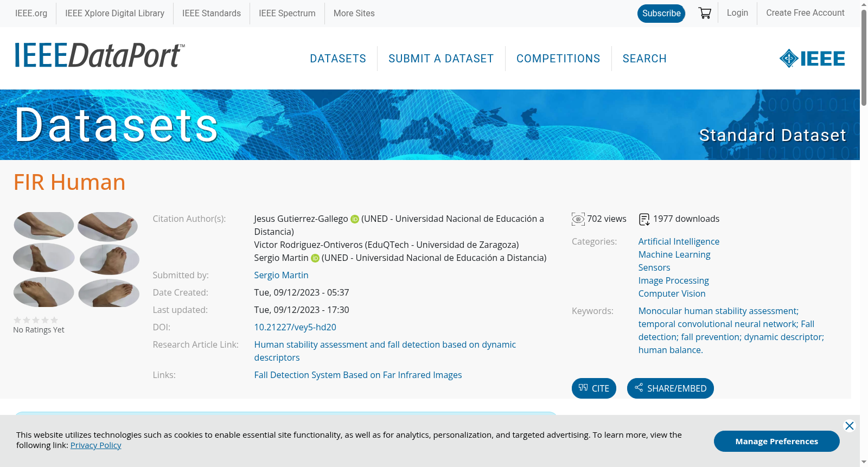Click the 'Standard Dataset' banner label
Viewport: 868px width, 467px height.
coord(773,135)
